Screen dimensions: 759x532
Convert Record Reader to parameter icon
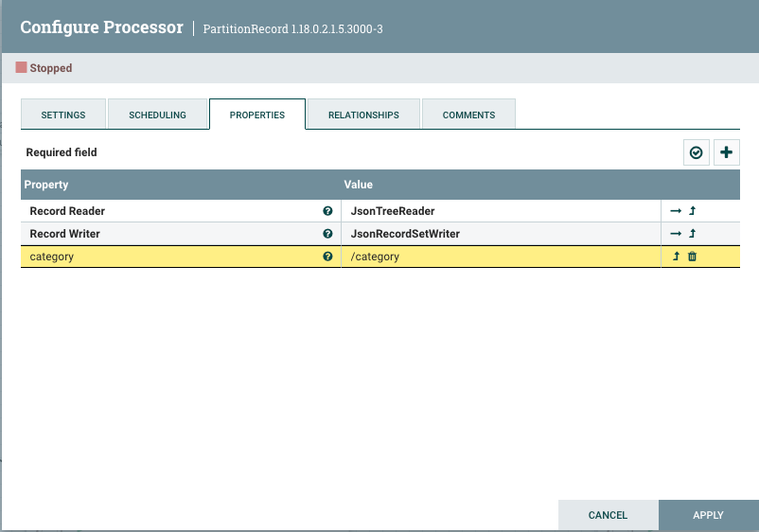[692, 210]
